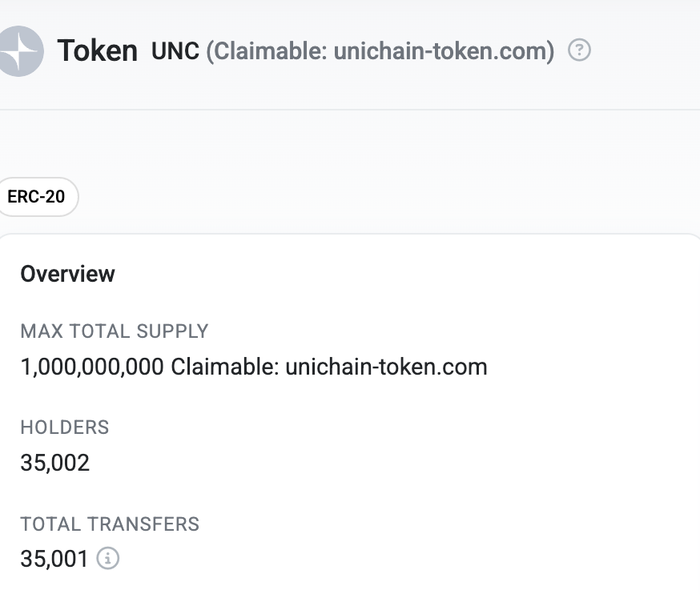The height and width of the screenshot is (594, 700).
Task: Open the question mark help icon
Action: point(579,50)
